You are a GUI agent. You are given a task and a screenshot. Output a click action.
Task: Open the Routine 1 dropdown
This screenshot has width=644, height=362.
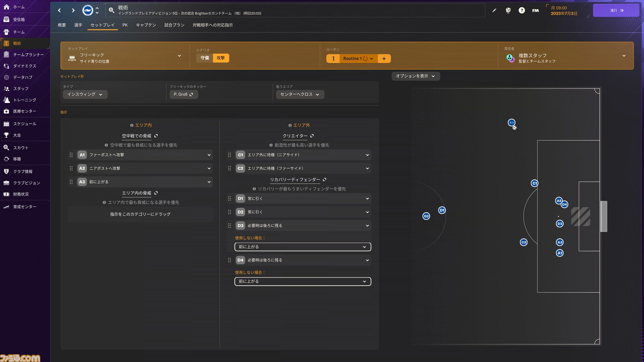tap(358, 59)
